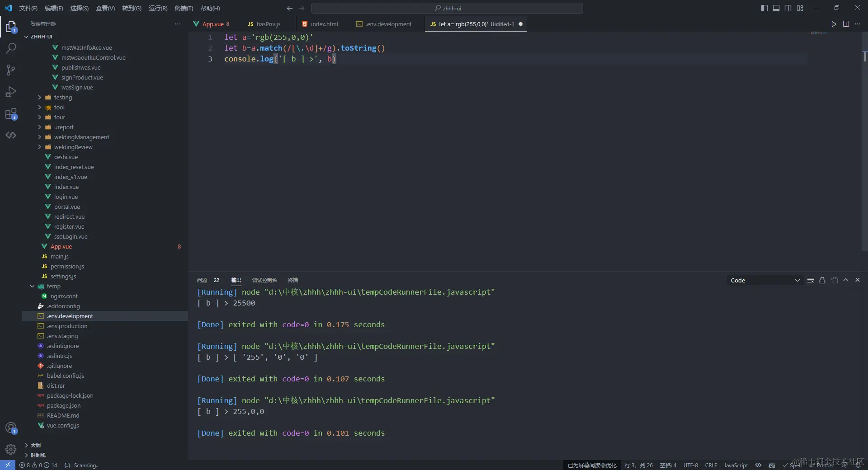Toggle the primary side bar visibility
This screenshot has height=470, width=868.
[x=764, y=8]
